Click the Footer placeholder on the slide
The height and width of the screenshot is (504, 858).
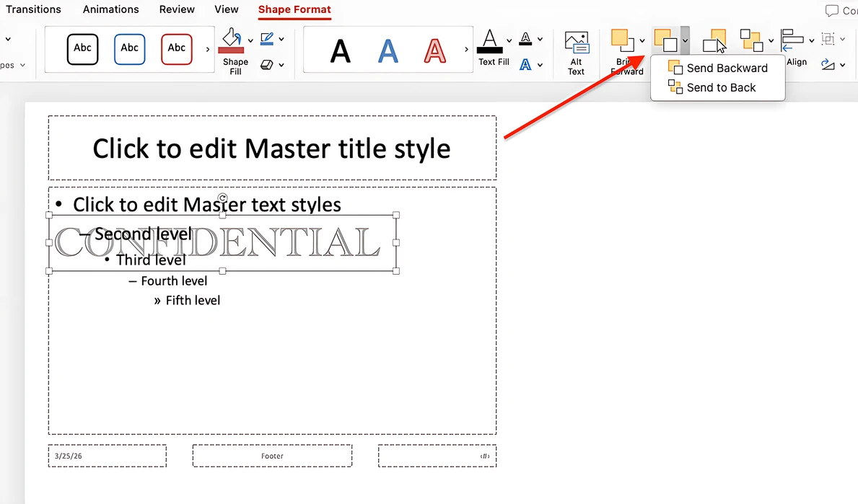pyautogui.click(x=272, y=455)
